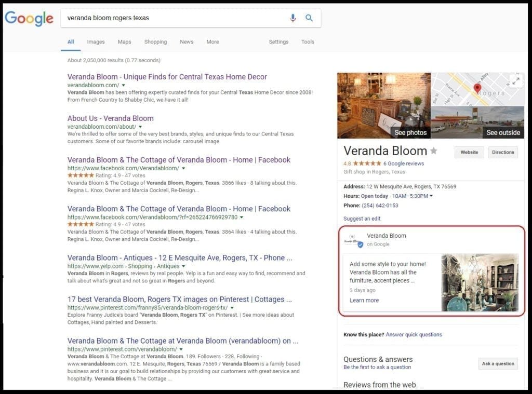Open About Us - Veranda Bloom result
This screenshot has width=532, height=394.
110,118
